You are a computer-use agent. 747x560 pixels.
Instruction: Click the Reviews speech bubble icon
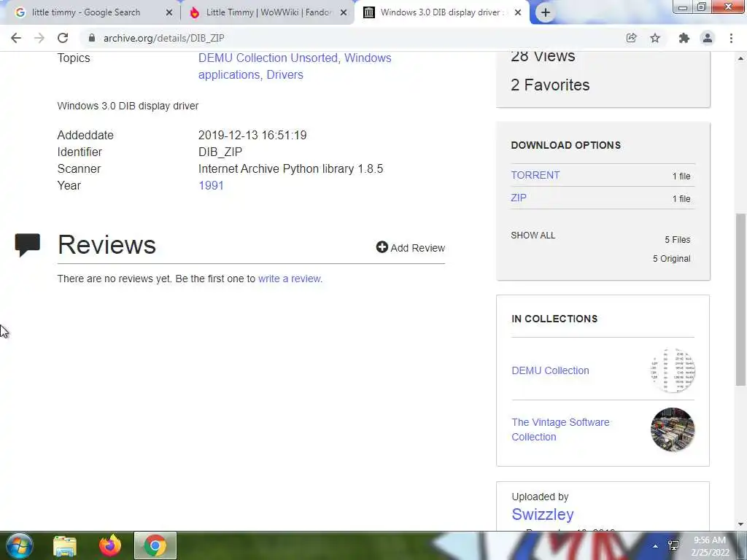[27, 245]
